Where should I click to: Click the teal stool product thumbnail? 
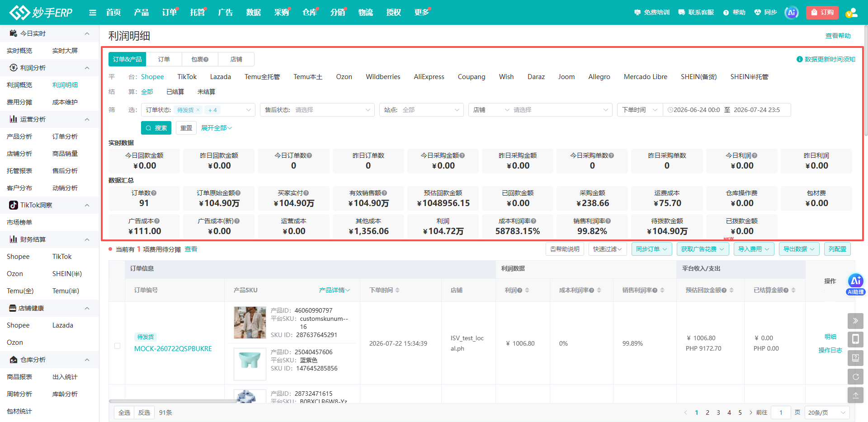pos(250,364)
